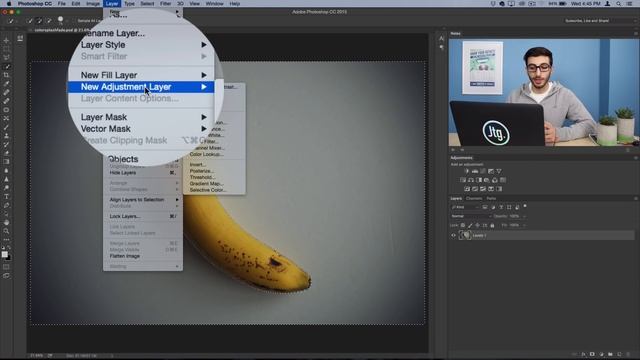This screenshot has width=640, height=360.
Task: Open the Normal blend mode dropdown
Action: click(471, 216)
